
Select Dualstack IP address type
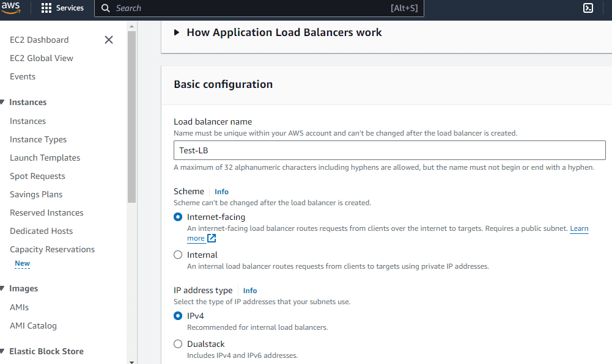(178, 344)
